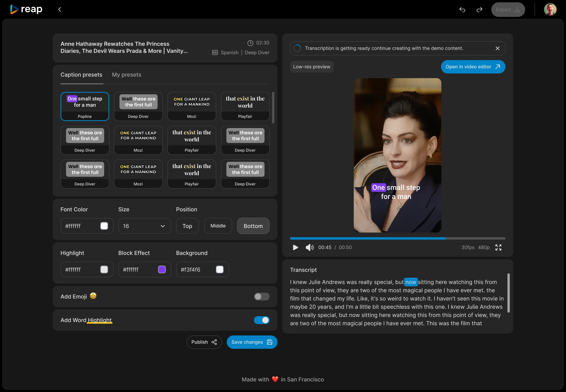This screenshot has height=392, width=566.
Task: Click the undo arrow icon
Action: click(462, 10)
